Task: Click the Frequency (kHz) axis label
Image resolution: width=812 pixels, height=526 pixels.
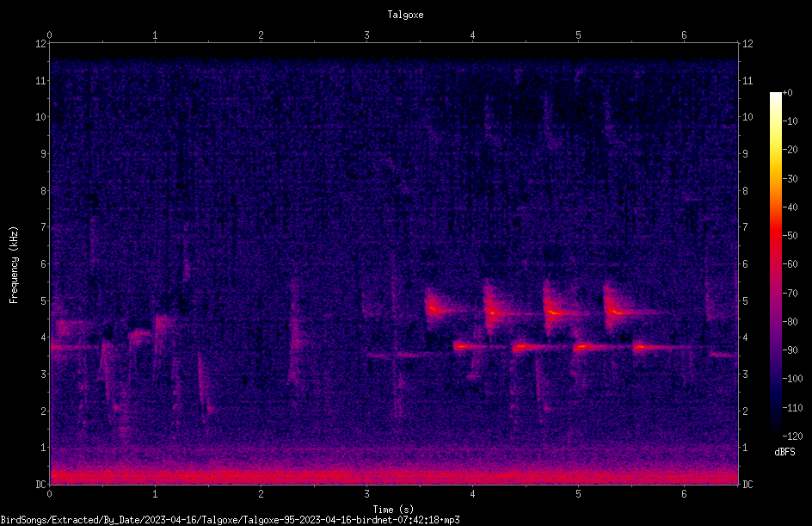Action: (x=14, y=265)
